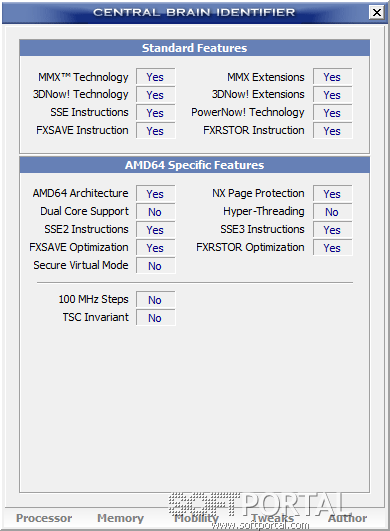
Task: Click the 100 MHz Steps value field
Action: (156, 300)
